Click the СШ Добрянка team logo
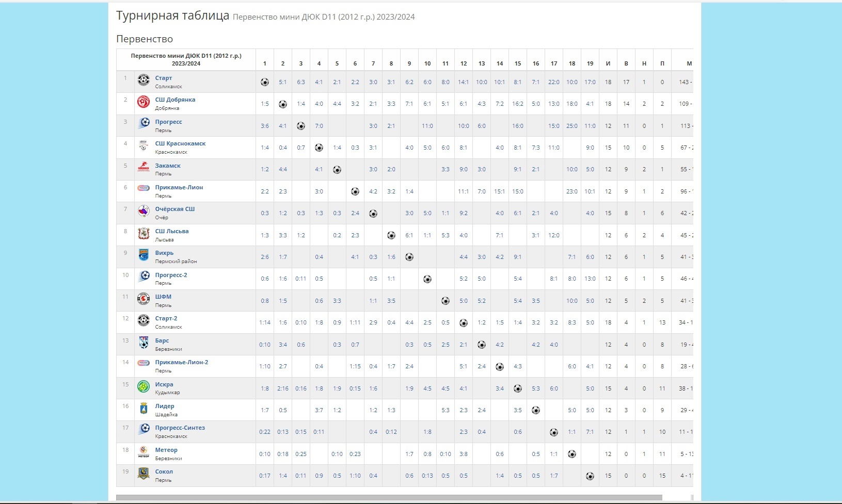This screenshot has height=504, width=842. tap(144, 102)
